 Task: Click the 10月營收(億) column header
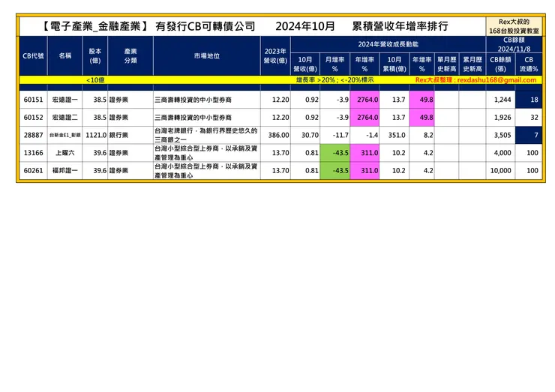305,64
